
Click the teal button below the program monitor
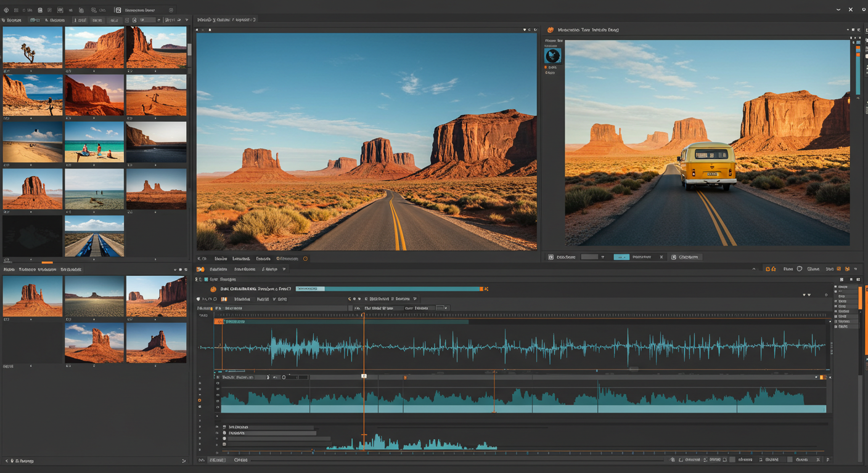click(621, 257)
